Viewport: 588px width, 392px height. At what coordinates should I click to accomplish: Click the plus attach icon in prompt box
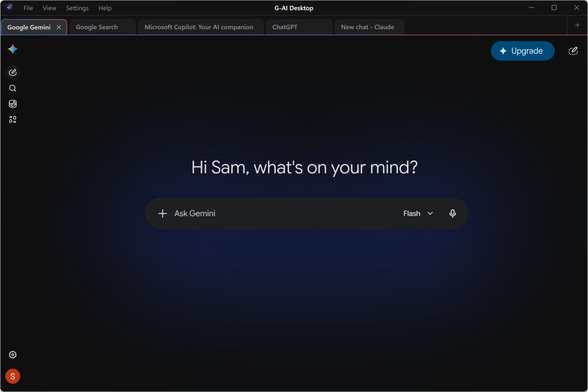pyautogui.click(x=162, y=213)
